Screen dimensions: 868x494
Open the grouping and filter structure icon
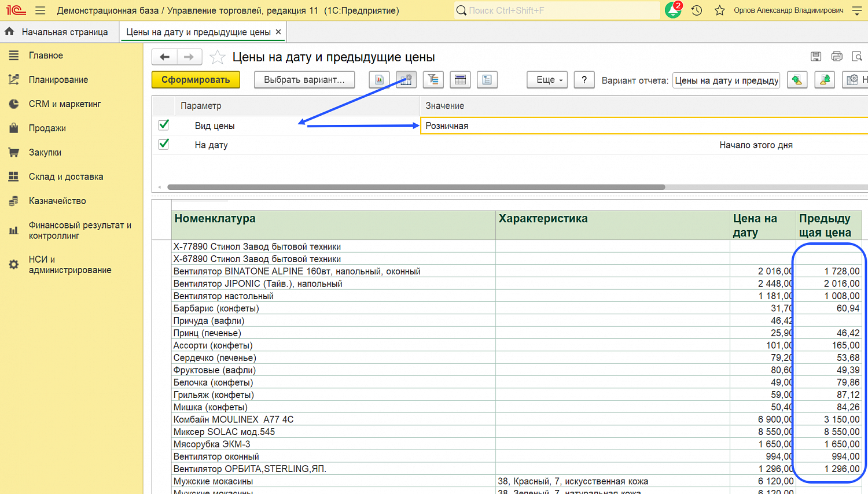click(x=433, y=80)
